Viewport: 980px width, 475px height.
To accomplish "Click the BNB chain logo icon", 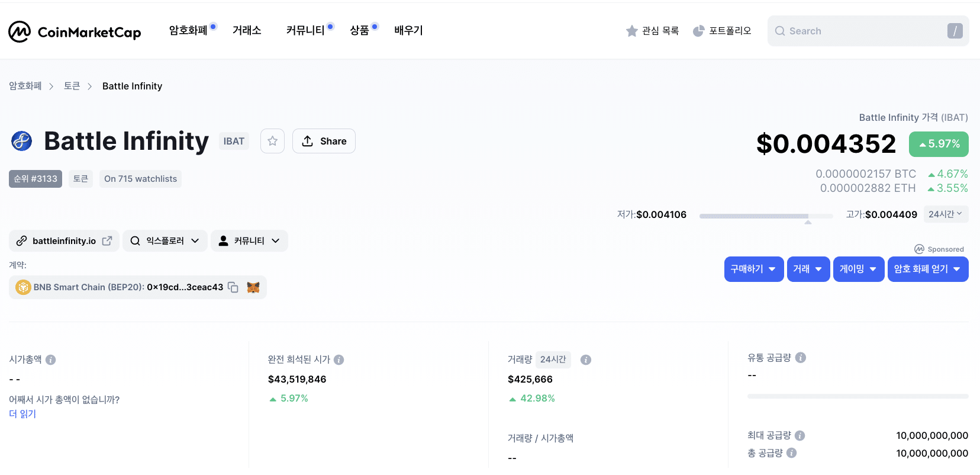I will click(23, 287).
